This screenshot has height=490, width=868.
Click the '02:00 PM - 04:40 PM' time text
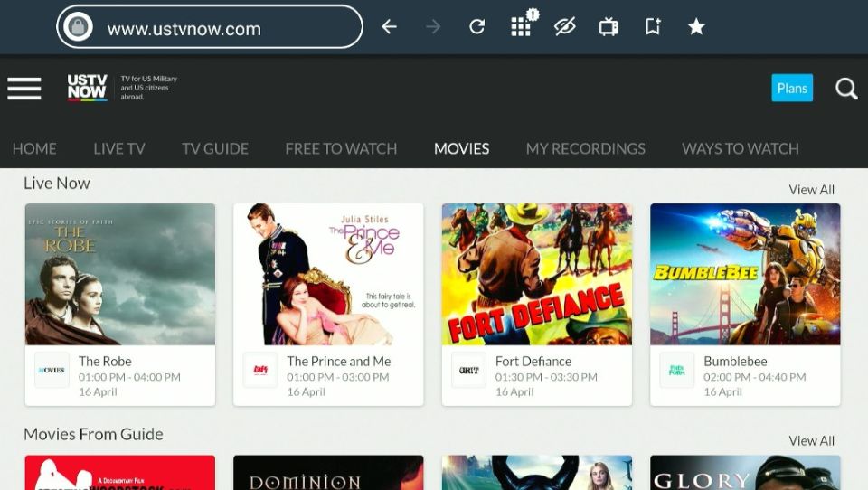click(x=754, y=377)
